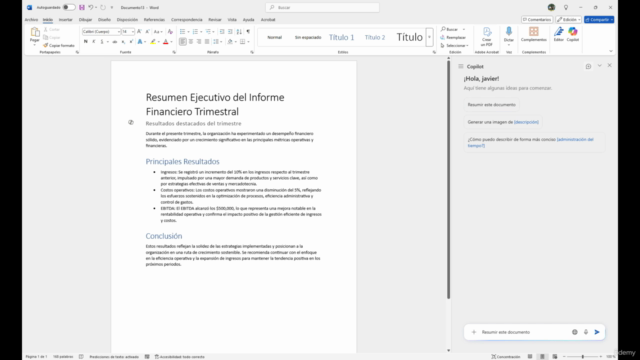Image resolution: width=640 pixels, height=360 pixels.
Task: Click the Comentarios button
Action: click(537, 20)
